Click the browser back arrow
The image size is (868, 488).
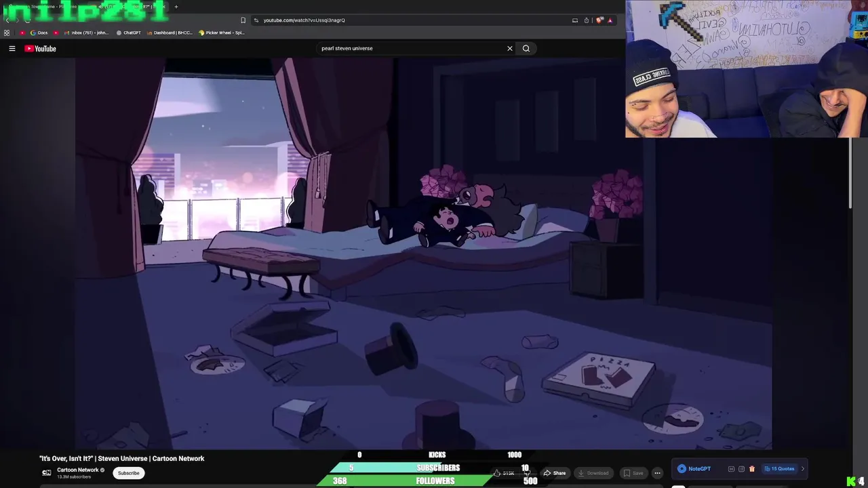point(8,20)
